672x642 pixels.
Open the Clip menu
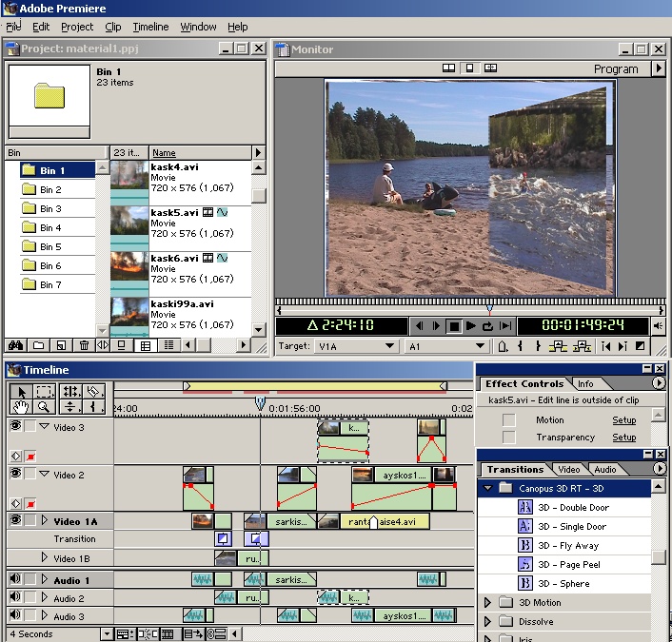pos(113,27)
